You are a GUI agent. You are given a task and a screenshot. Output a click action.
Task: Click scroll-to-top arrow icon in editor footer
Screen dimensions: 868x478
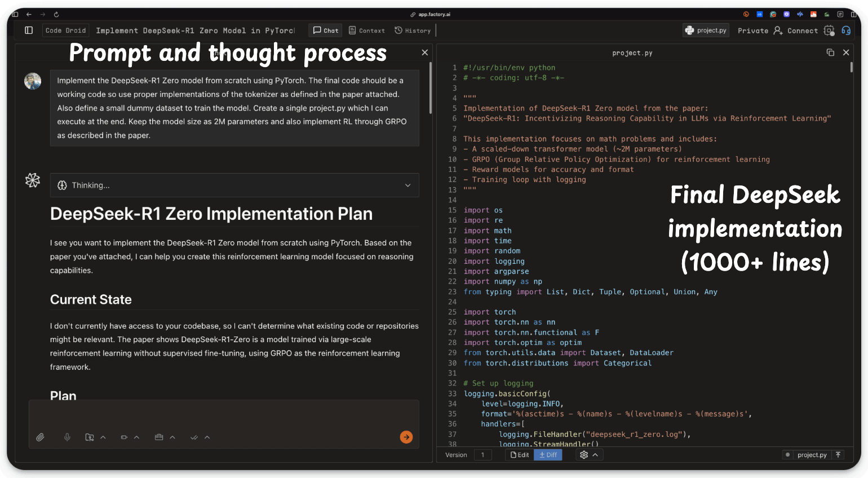(x=838, y=455)
